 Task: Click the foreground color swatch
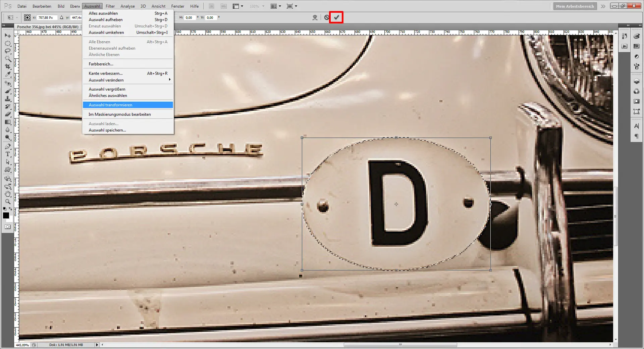[6, 215]
